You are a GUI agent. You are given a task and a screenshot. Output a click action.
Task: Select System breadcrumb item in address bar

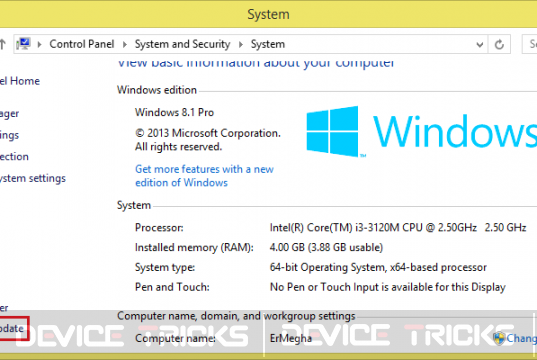[268, 44]
